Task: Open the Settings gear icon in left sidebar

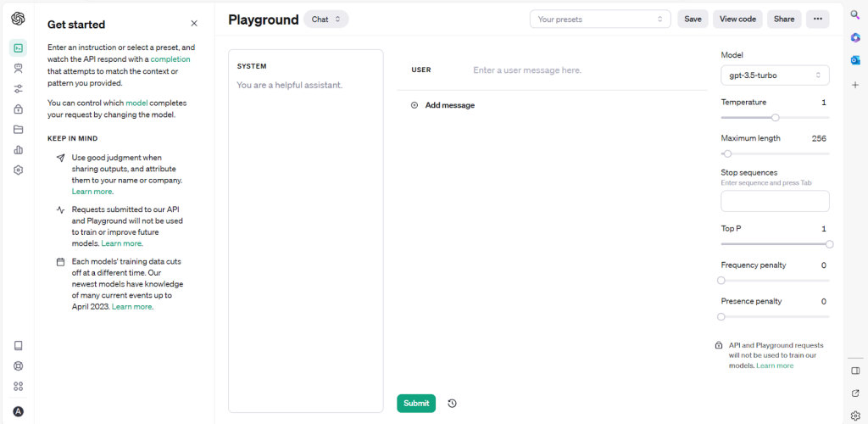Action: pyautogui.click(x=18, y=170)
